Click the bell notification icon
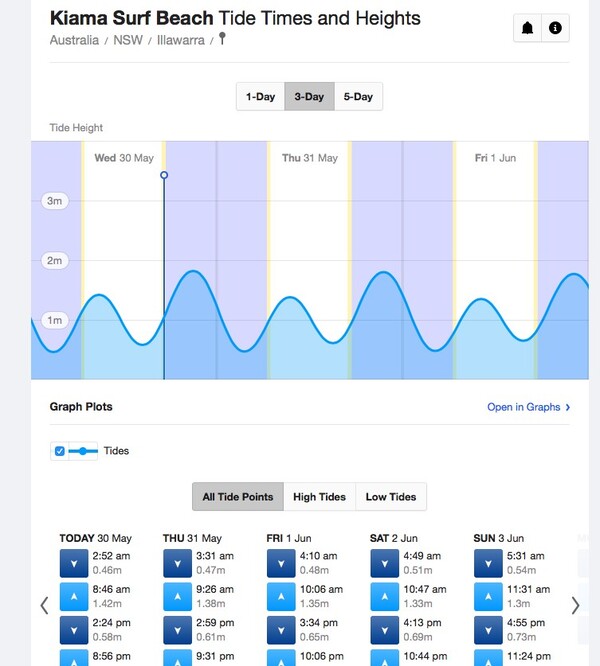Viewport: 600px width, 666px height. [527, 28]
